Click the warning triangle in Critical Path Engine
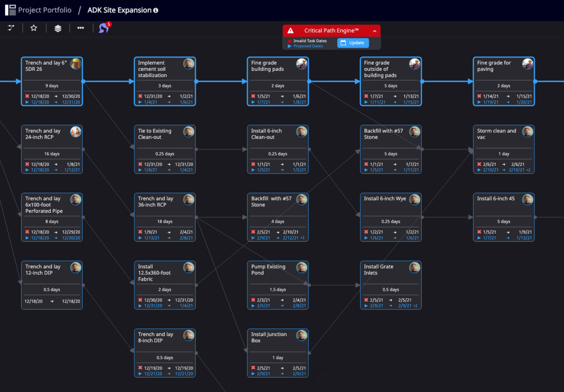This screenshot has height=392, width=564. coord(291,31)
